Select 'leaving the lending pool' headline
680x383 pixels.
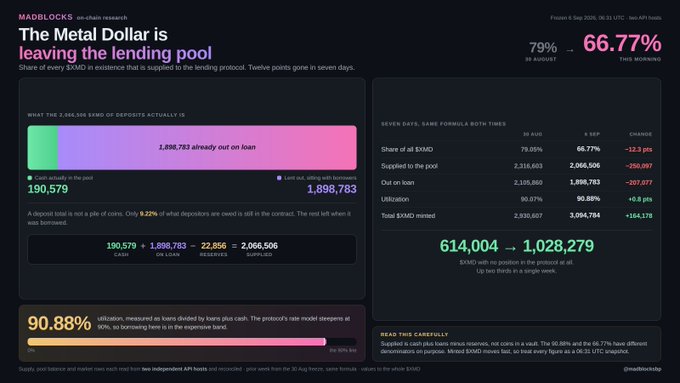115,53
